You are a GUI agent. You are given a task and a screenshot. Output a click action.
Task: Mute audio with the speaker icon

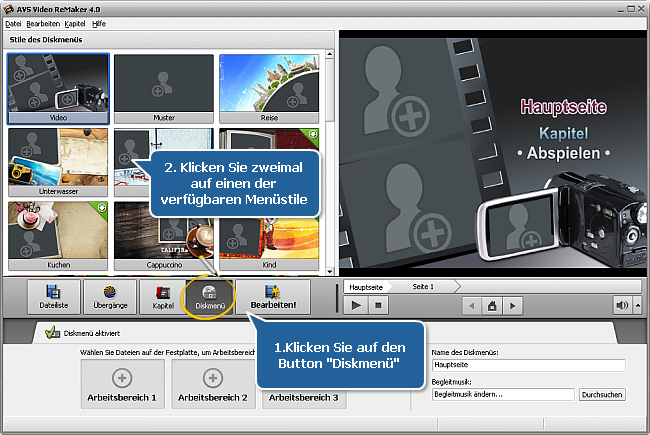coord(622,305)
